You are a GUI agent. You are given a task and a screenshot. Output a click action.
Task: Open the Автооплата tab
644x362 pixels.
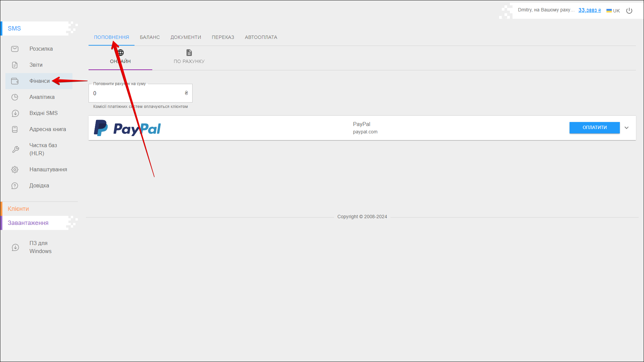261,37
